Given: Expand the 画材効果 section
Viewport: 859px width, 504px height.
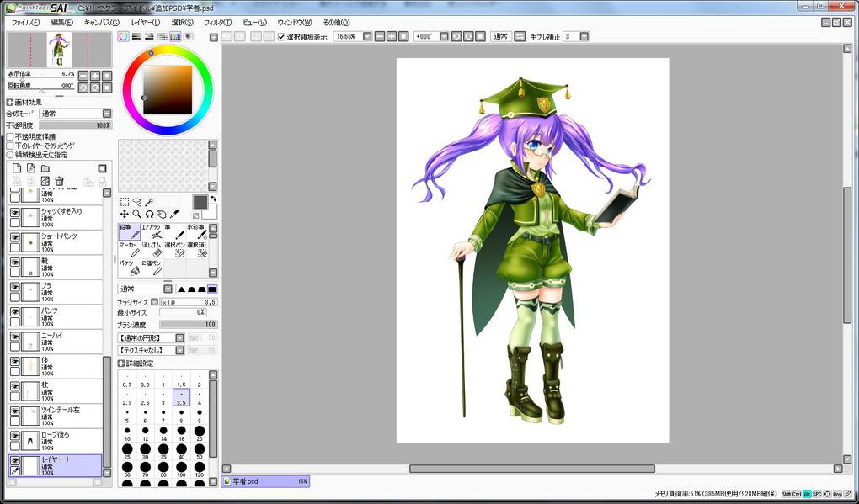Looking at the screenshot, I should 10,103.
